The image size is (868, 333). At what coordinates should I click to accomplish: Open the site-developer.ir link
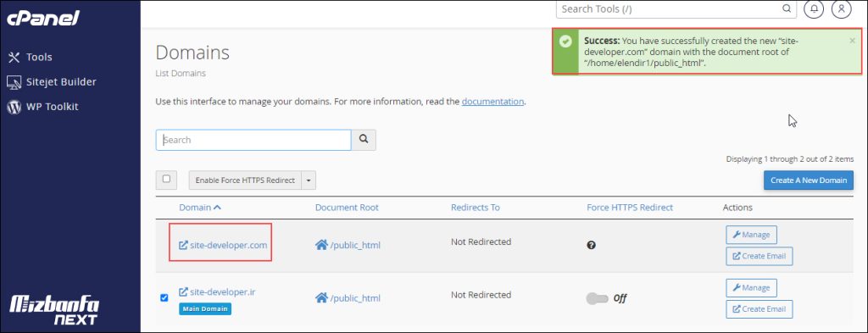[223, 292]
